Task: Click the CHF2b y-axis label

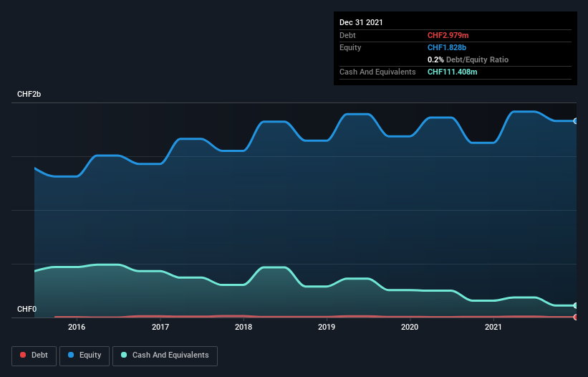Action: coord(29,94)
